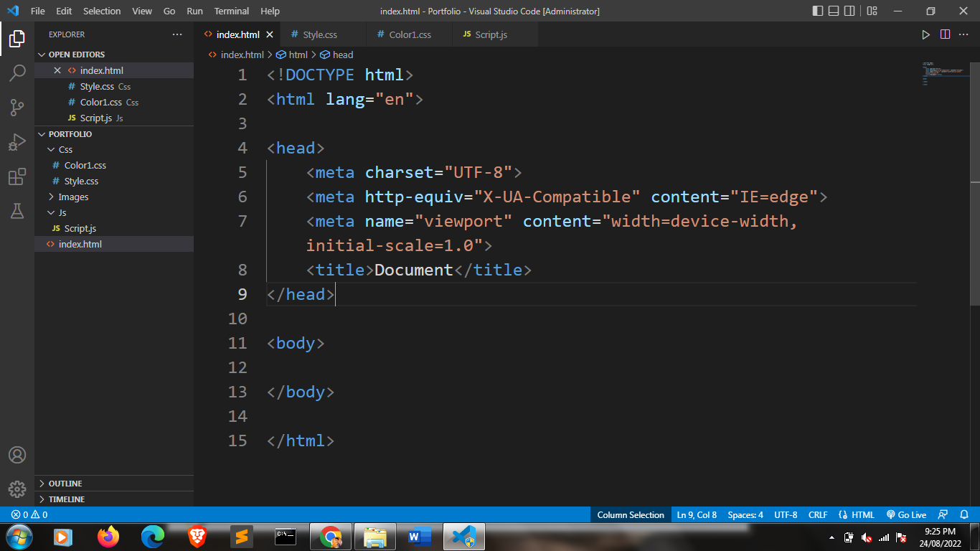Open Source Control view icon
Image resolution: width=980 pixels, height=551 pixels.
[x=17, y=108]
